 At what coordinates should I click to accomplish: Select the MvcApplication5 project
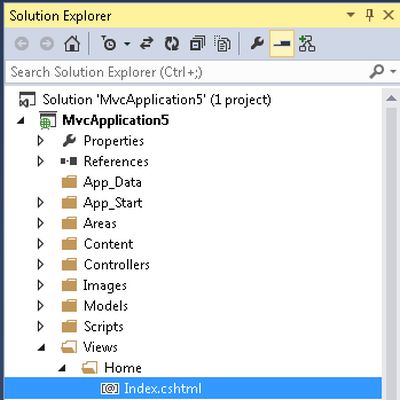(x=115, y=120)
